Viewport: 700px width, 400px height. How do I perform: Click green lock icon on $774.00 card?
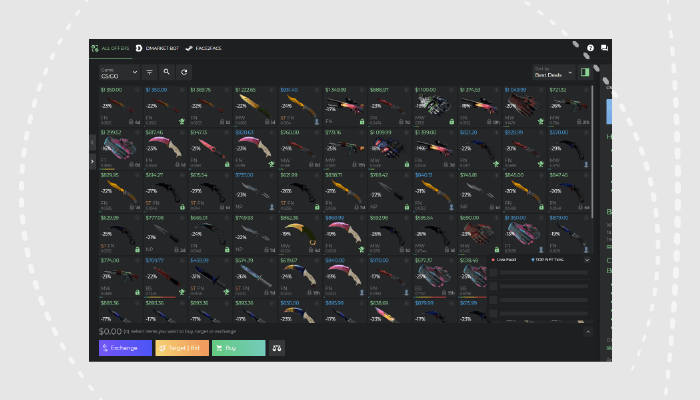(137, 292)
